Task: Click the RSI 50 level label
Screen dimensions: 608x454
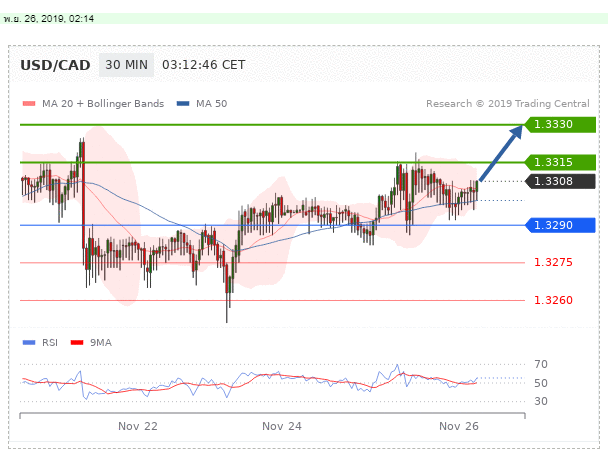Action: point(541,383)
